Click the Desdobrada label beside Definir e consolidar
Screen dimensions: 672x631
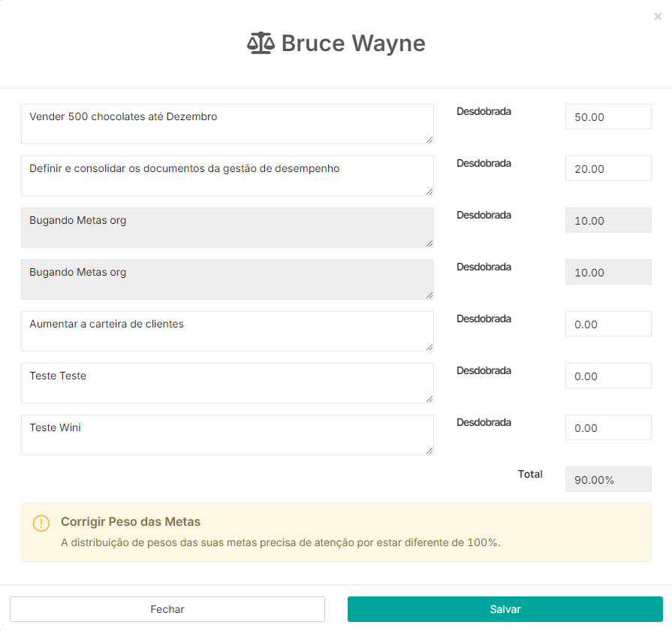484,163
